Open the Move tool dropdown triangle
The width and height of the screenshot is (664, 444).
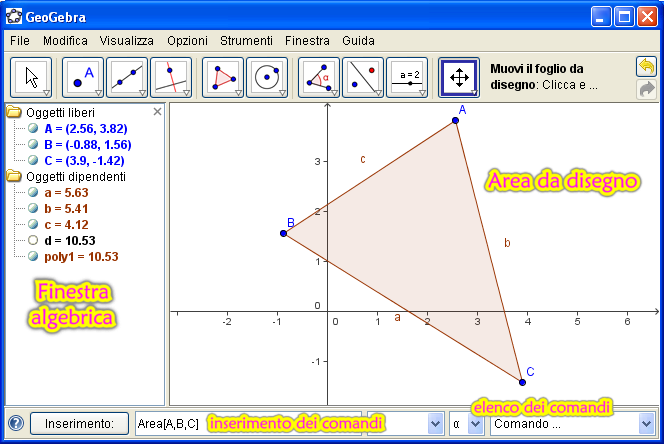pos(47,93)
